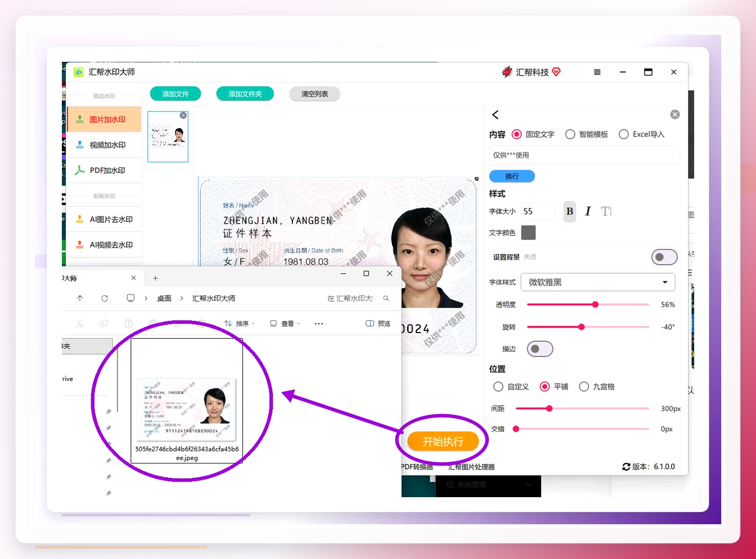The width and height of the screenshot is (756, 559).
Task: Open the 字体样式 font dropdown showing 微软雅黑
Action: 598,282
